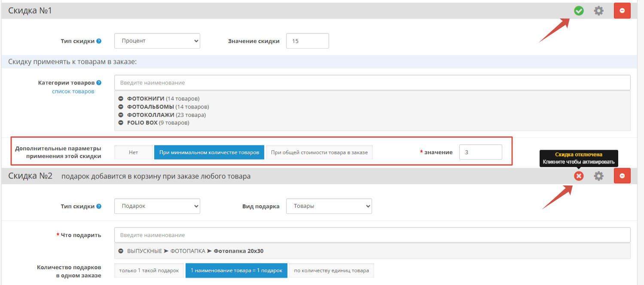Choose При общей стоимости товара в заказе
Image resolution: width=644 pixels, height=285 pixels.
pyautogui.click(x=319, y=152)
